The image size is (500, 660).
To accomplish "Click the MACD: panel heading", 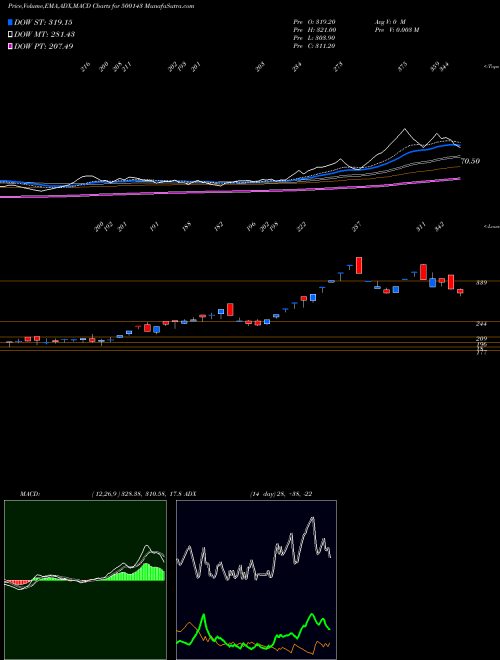I will pos(29,494).
